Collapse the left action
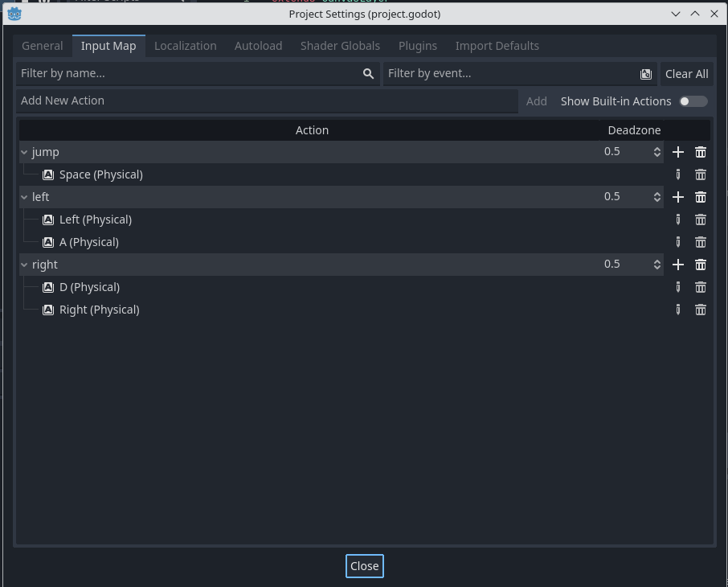Screen dimensions: 728x587 (x=24, y=196)
